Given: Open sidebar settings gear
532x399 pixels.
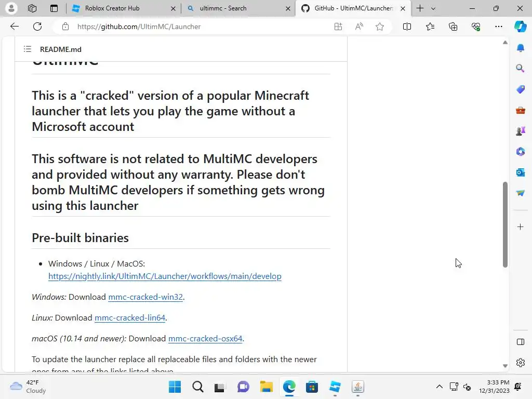Looking at the screenshot, I should [520, 363].
